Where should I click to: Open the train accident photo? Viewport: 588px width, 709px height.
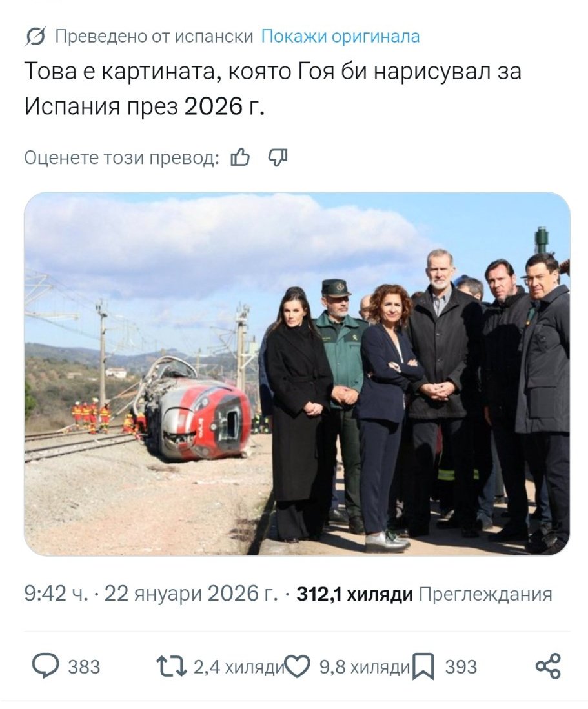coord(297,374)
